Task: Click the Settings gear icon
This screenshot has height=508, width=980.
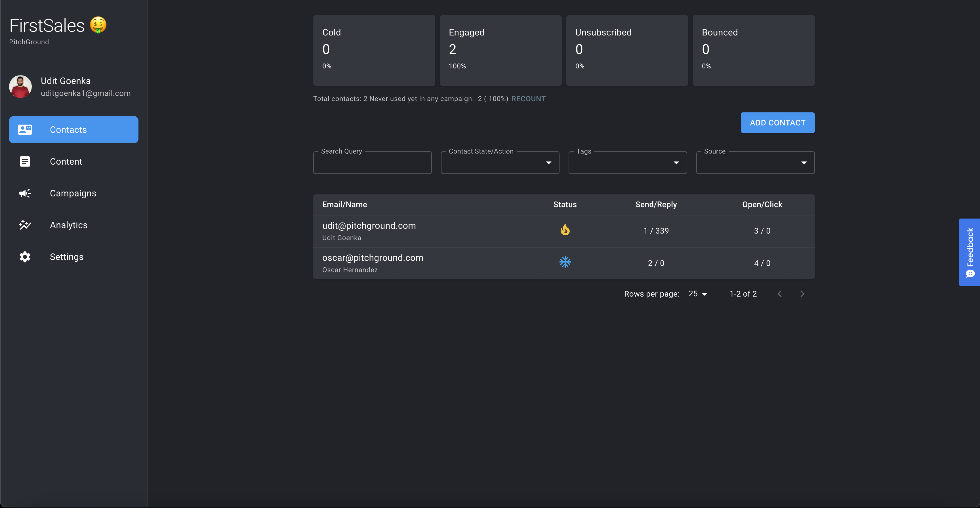Action: click(25, 257)
